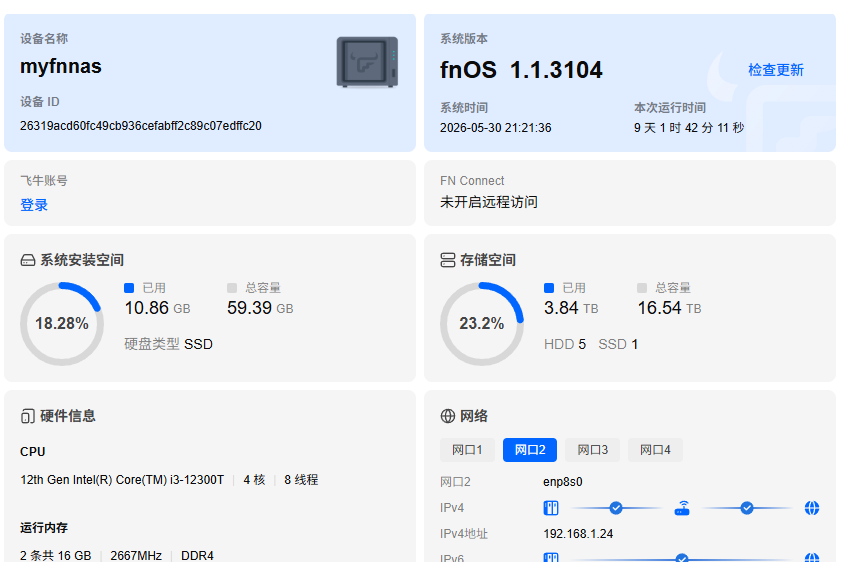Click the enp8s0 interface name
This screenshot has width=843, height=574.
pyautogui.click(x=563, y=482)
